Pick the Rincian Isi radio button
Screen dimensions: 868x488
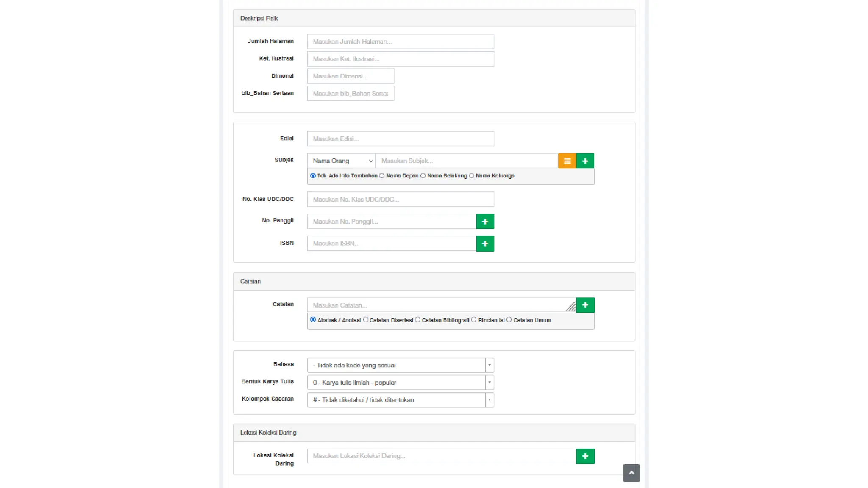[x=474, y=320]
